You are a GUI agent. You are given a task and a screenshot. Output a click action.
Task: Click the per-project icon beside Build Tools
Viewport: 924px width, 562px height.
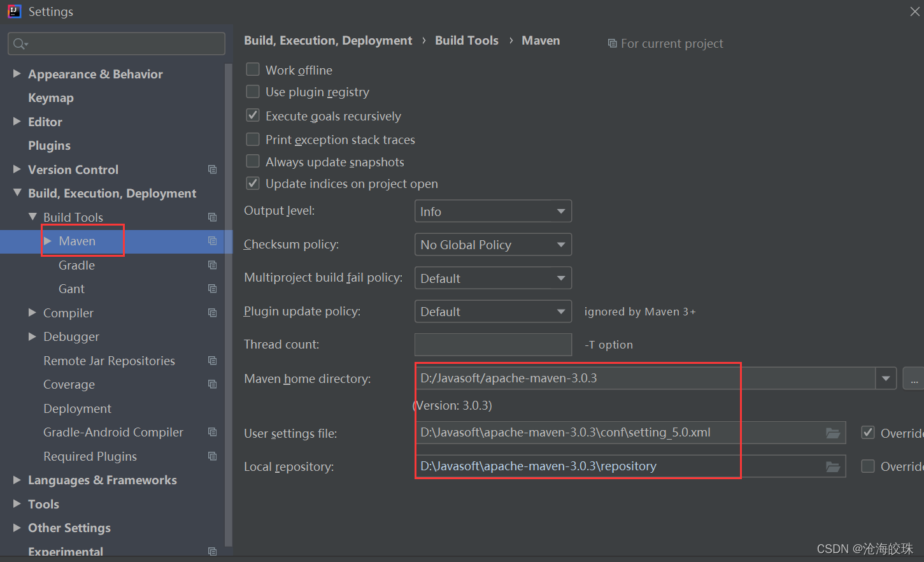click(x=213, y=217)
